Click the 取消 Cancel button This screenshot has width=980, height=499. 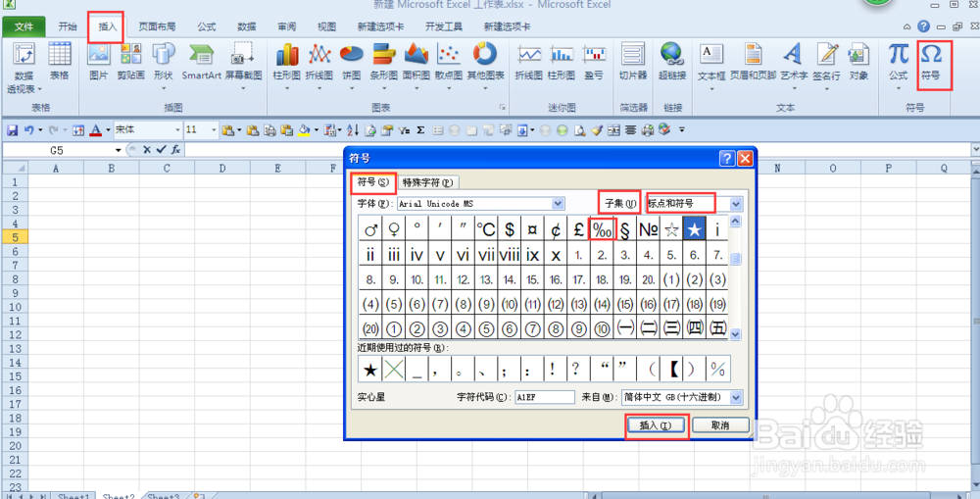(720, 424)
